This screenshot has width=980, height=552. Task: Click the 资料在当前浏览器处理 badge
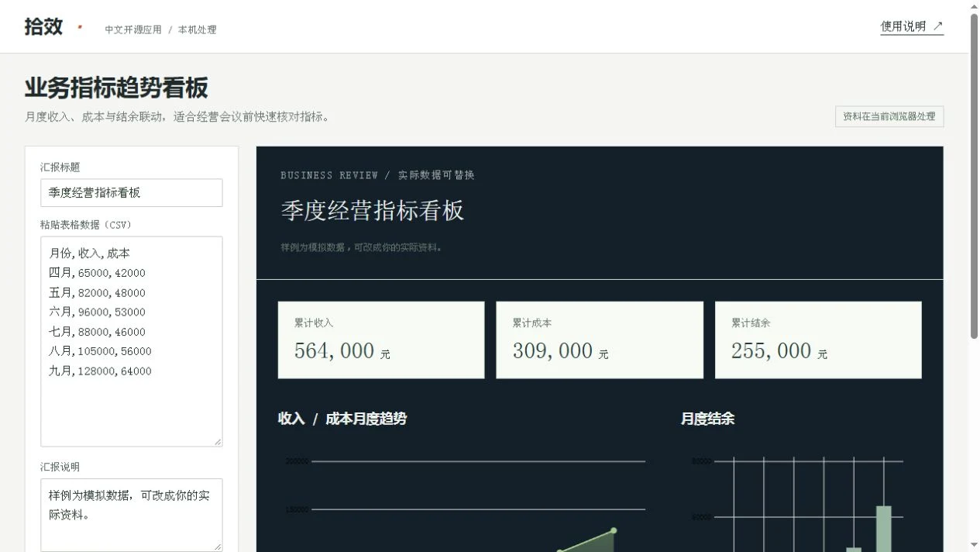pos(889,116)
